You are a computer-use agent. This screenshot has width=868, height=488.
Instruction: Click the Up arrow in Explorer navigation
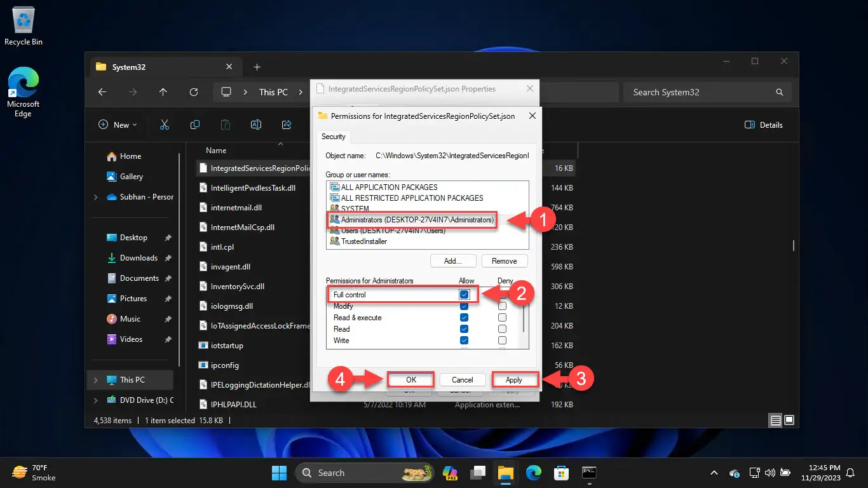pyautogui.click(x=163, y=92)
